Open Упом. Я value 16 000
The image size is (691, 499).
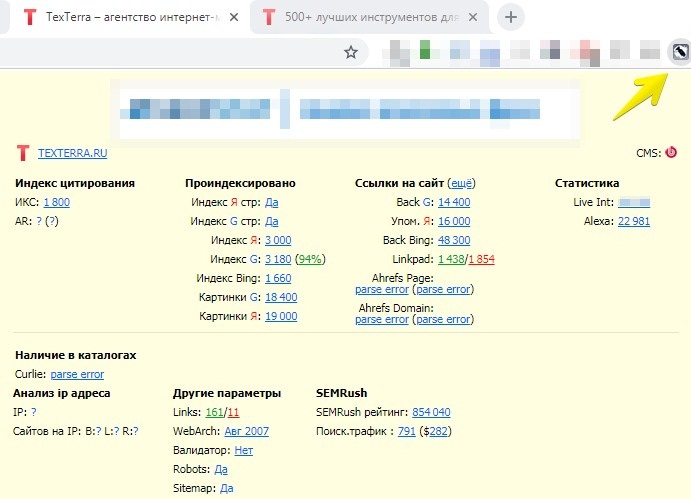point(454,221)
